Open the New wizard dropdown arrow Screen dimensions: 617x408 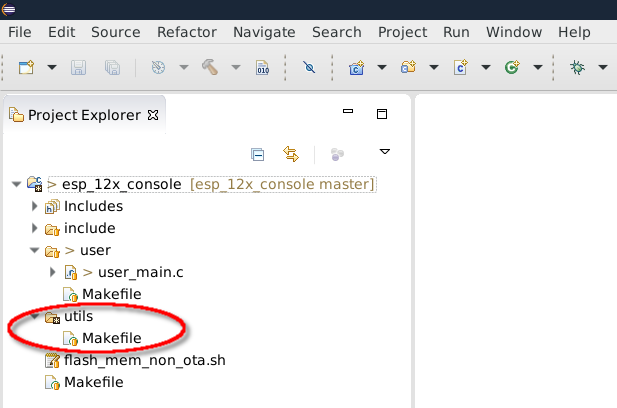coord(52,67)
